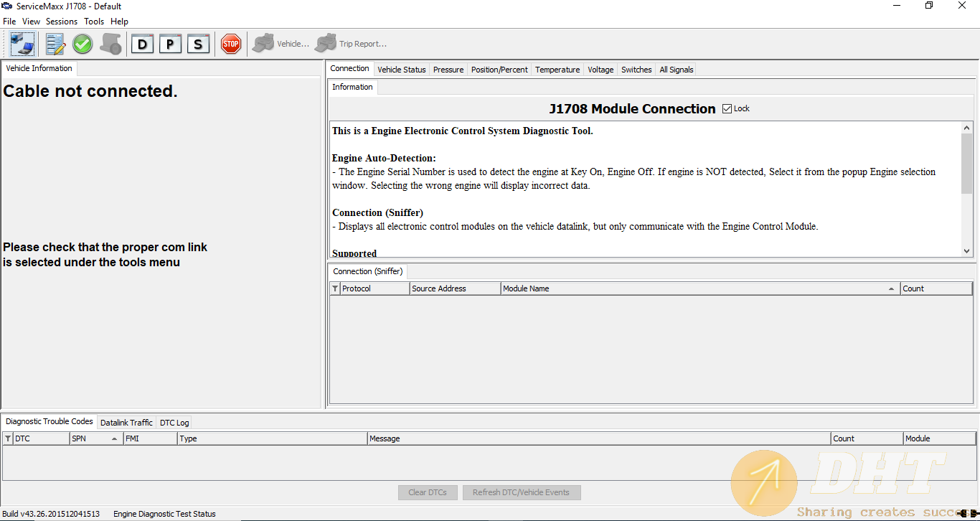
Task: Open the Tools menu
Action: click(94, 22)
